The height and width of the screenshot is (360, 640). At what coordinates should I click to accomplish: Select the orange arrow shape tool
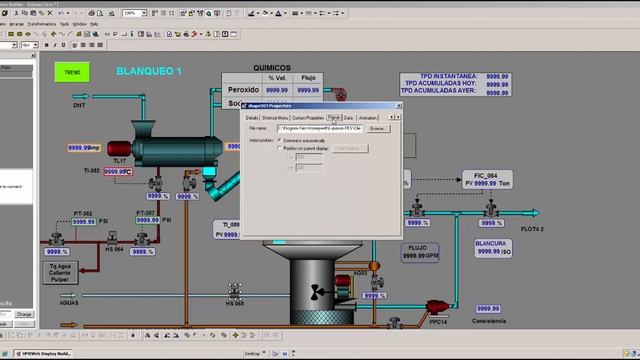click(53, 34)
